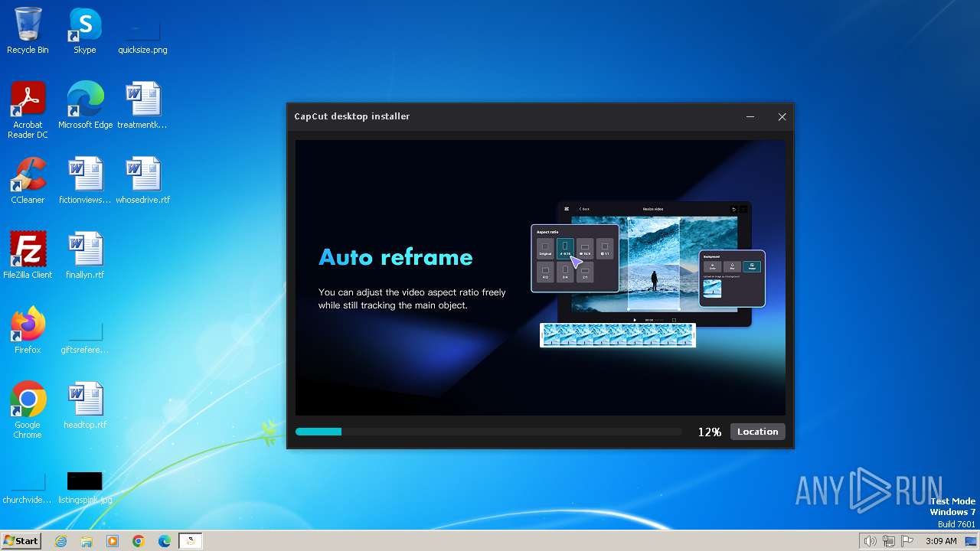Select the whosedrive.rtf document icon
This screenshot has width=980, height=551.
(142, 181)
